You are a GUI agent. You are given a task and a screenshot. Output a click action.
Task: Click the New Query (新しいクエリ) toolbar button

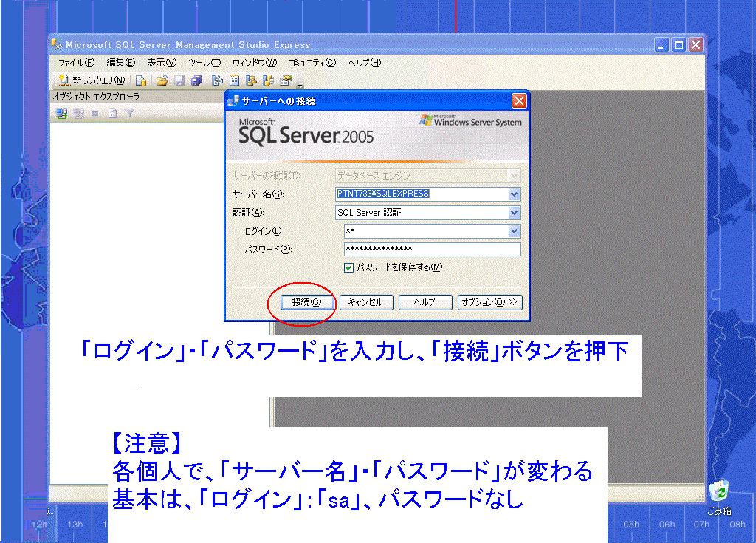point(92,81)
